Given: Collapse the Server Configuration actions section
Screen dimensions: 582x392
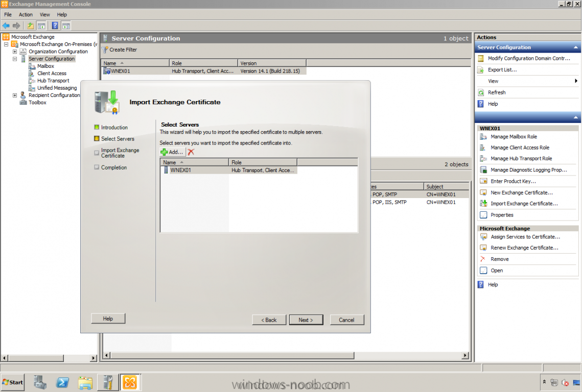Looking at the screenshot, I should pyautogui.click(x=576, y=47).
